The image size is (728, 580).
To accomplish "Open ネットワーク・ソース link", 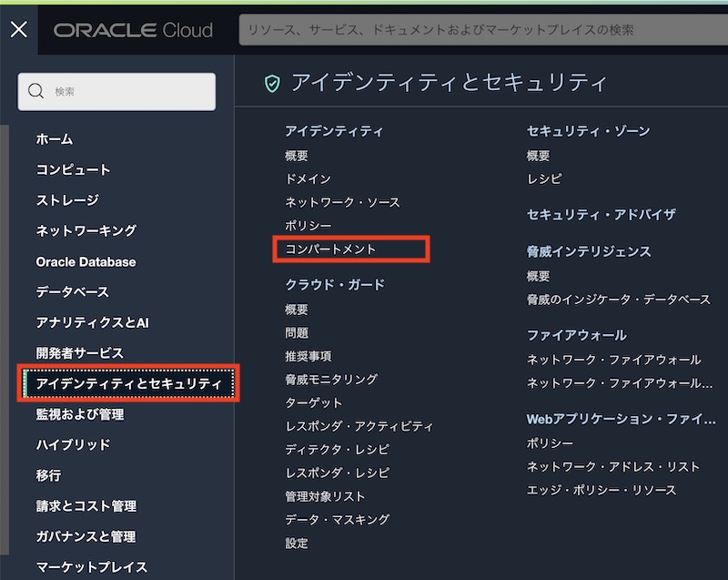I will tap(342, 202).
